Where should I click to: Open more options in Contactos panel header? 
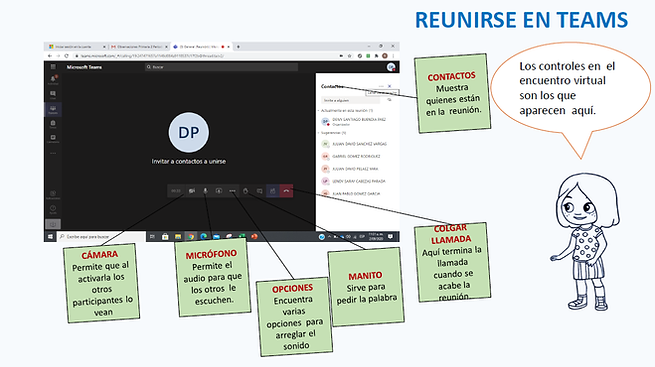[x=381, y=86]
